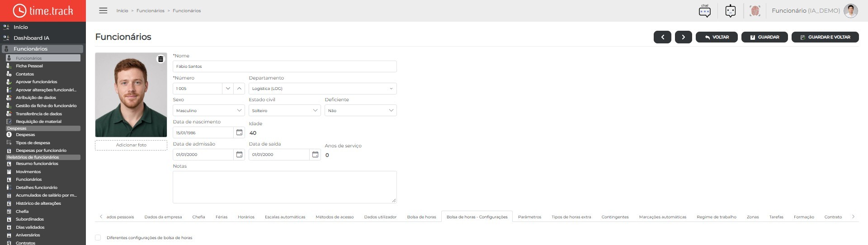Switch to Tipos de horas extra tab
Screen dimensions: 868x245
tap(571, 217)
